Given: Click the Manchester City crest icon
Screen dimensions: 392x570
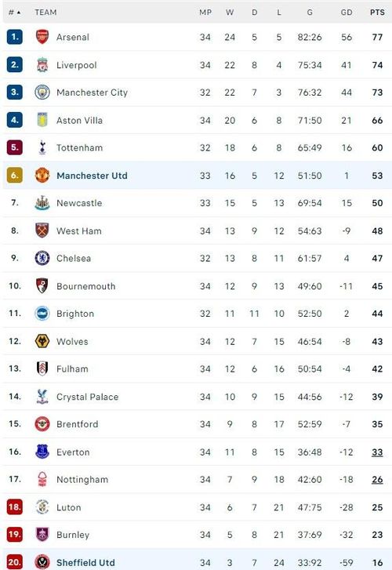Looking at the screenshot, I should tap(42, 93).
